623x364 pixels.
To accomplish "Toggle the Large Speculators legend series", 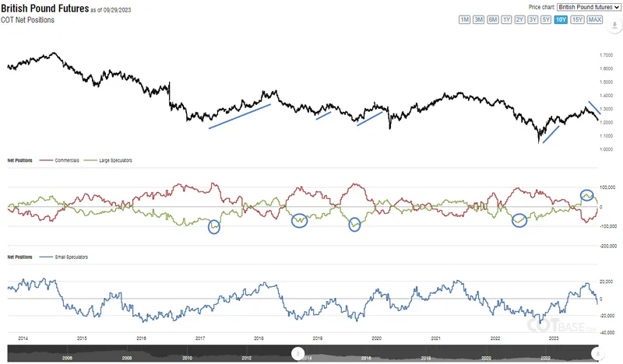I will click(x=108, y=160).
